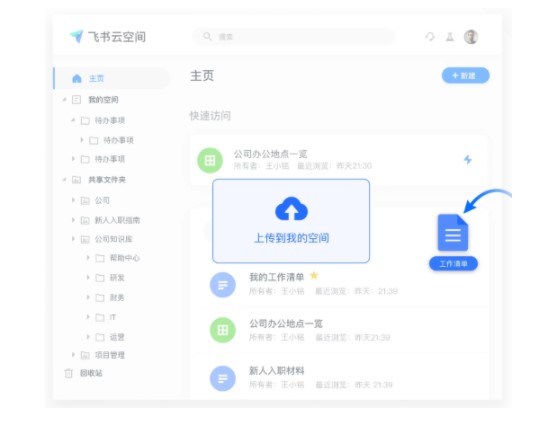The width and height of the screenshot is (544, 425).
Task: Open 回收站 label in the sidebar
Action: point(91,373)
